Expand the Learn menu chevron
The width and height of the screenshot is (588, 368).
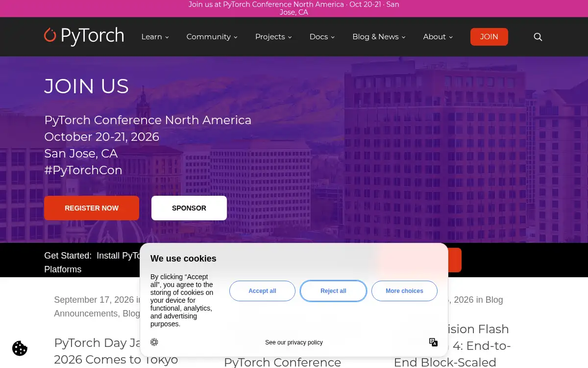pos(167,37)
